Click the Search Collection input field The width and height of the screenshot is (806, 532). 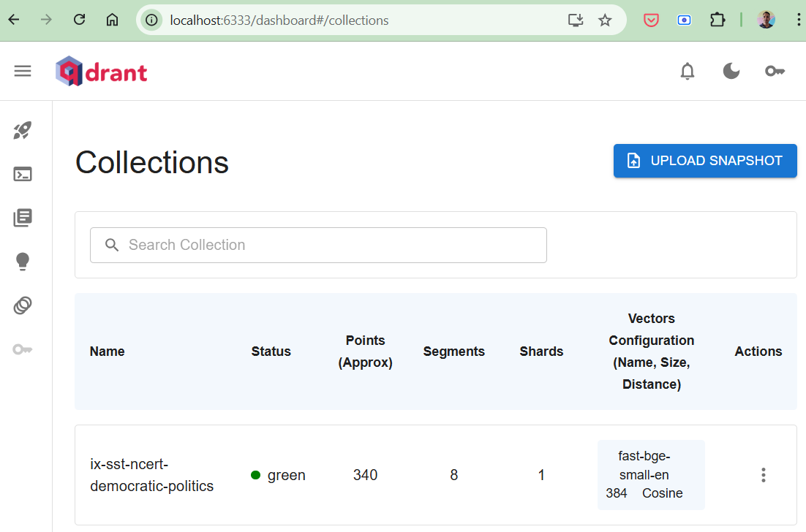click(318, 245)
